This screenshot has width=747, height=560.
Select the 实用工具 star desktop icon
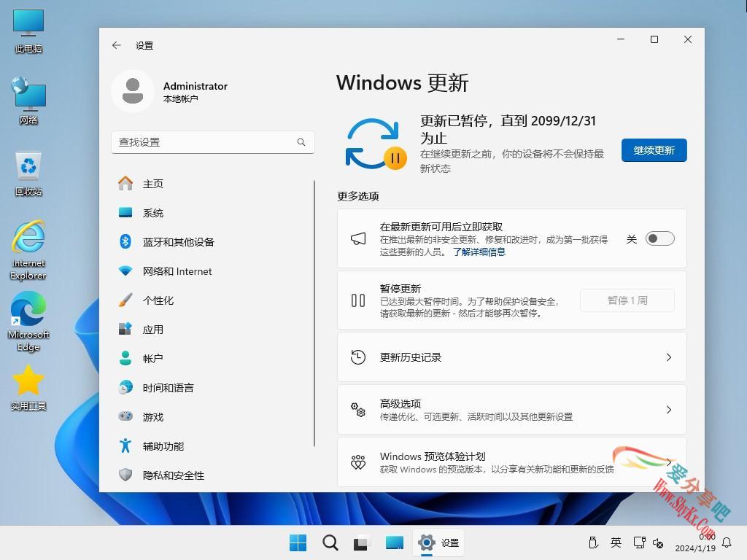[28, 388]
